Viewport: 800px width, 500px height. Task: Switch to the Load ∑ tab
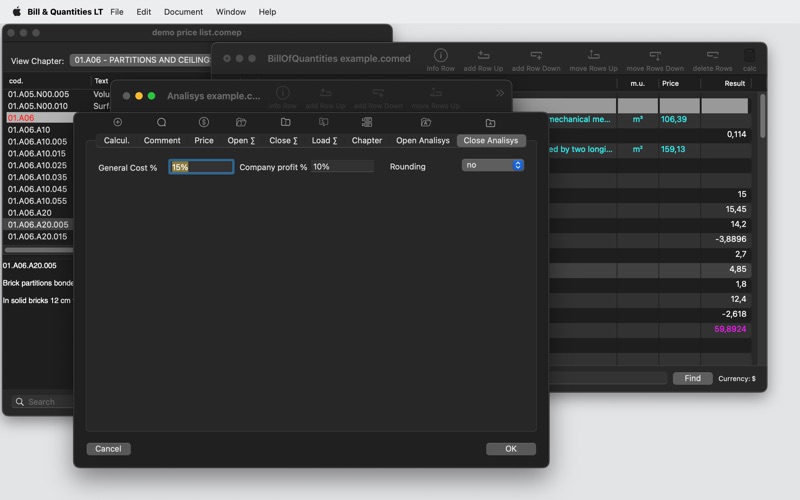pos(324,140)
